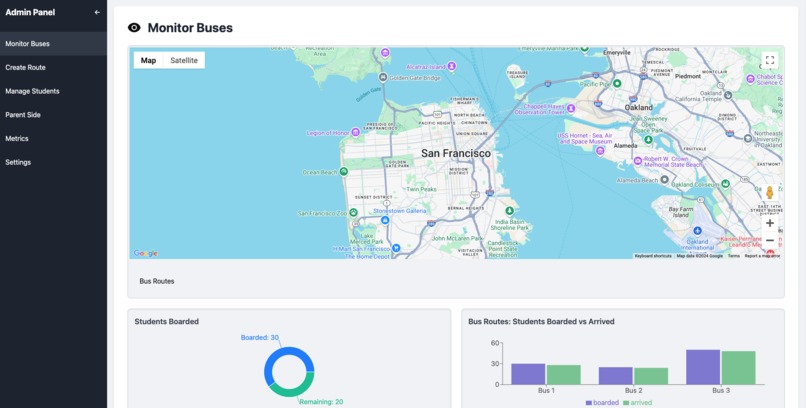
Task: Click the Stonestown Galleria shopping marker
Action: [x=385, y=220]
